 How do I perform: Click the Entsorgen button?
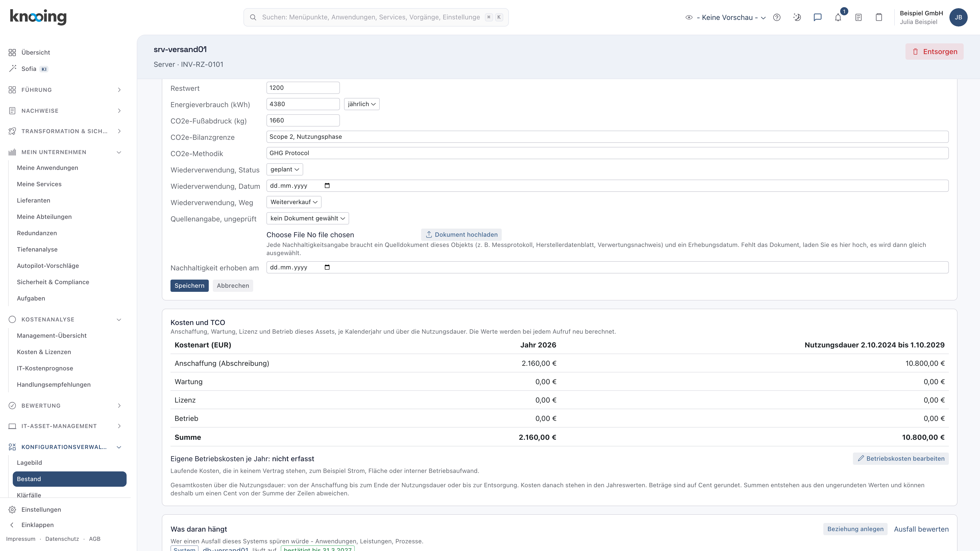tap(934, 52)
